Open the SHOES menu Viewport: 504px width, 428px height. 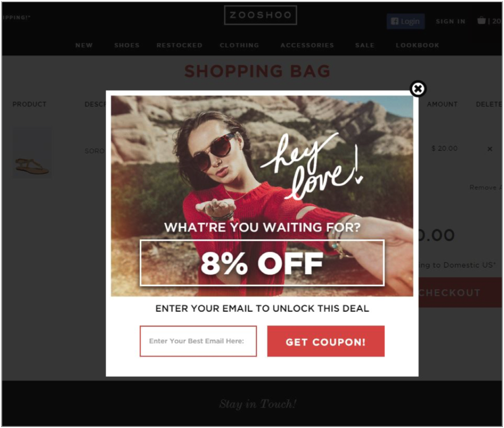coord(127,45)
